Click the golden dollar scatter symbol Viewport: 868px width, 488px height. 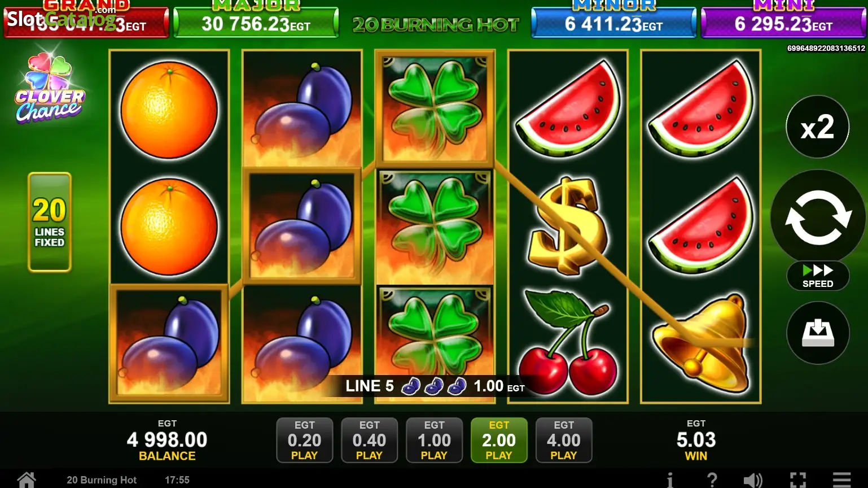point(567,226)
